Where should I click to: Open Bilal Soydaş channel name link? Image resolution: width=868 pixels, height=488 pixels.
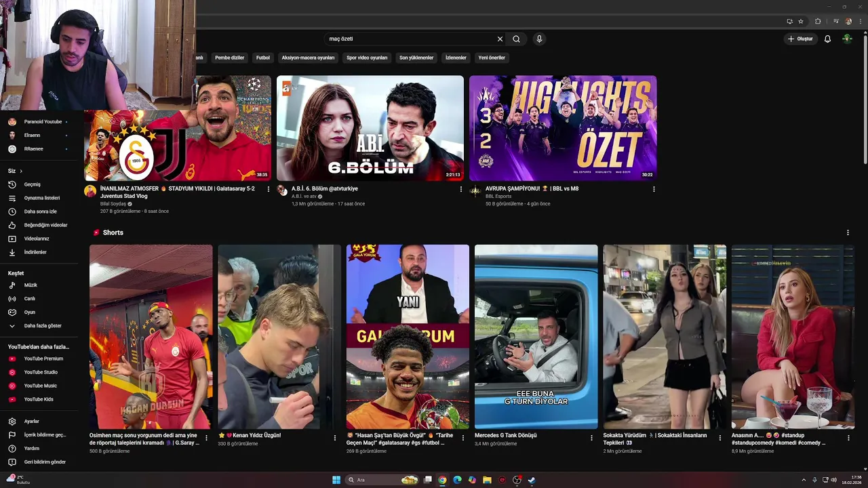click(113, 204)
